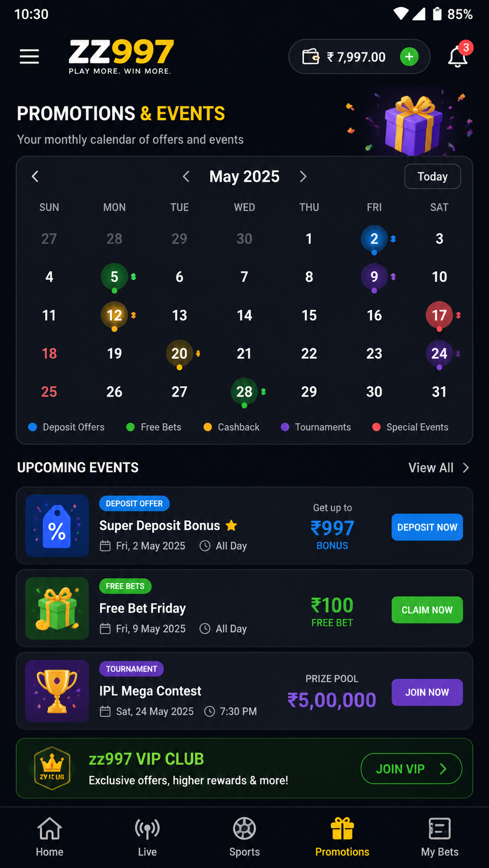Claim the Free Bet Friday offer
Viewport: 489px width, 868px height.
(427, 609)
